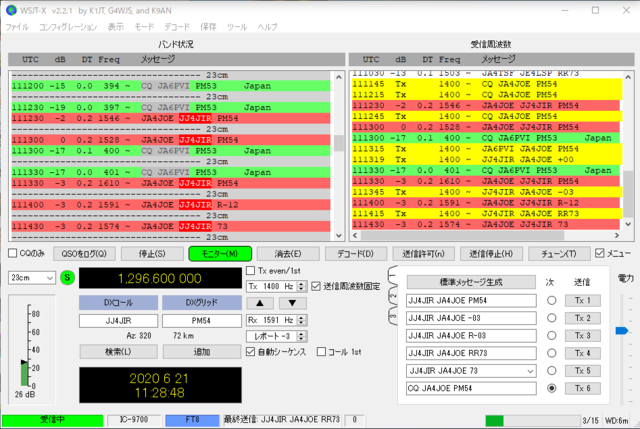The width and height of the screenshot is (640, 429).
Task: Click the Tx 3 send button
Action: click(x=582, y=336)
